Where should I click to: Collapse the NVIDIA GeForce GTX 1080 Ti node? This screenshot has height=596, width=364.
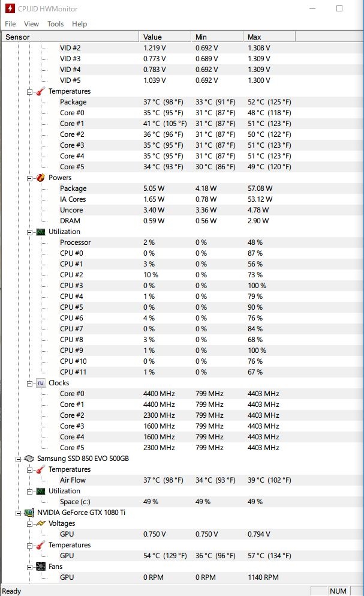coord(18,513)
